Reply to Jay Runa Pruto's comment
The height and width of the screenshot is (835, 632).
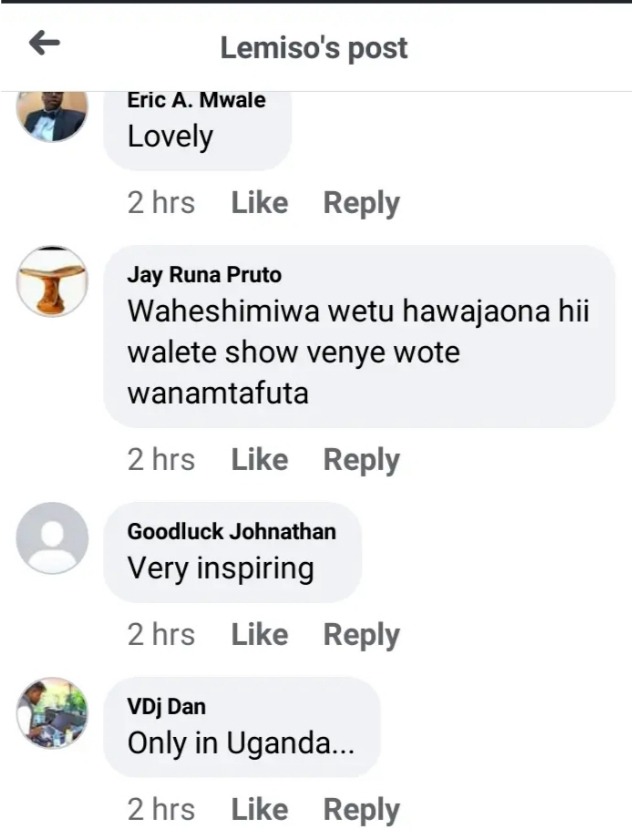[362, 461]
